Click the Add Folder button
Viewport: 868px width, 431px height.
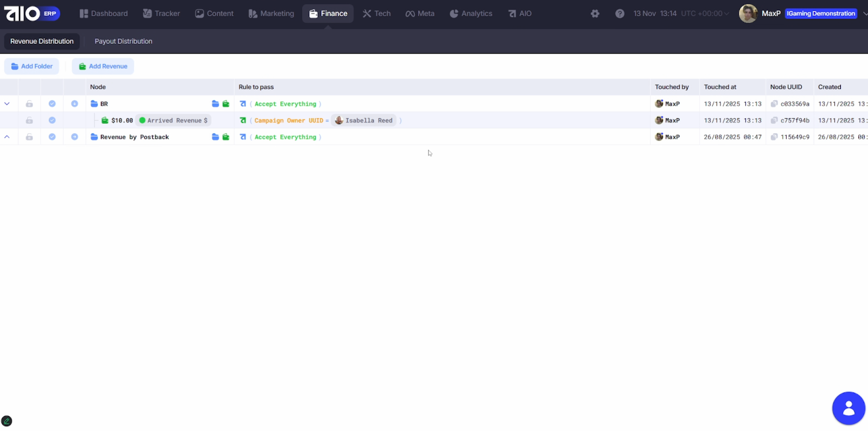coord(32,66)
